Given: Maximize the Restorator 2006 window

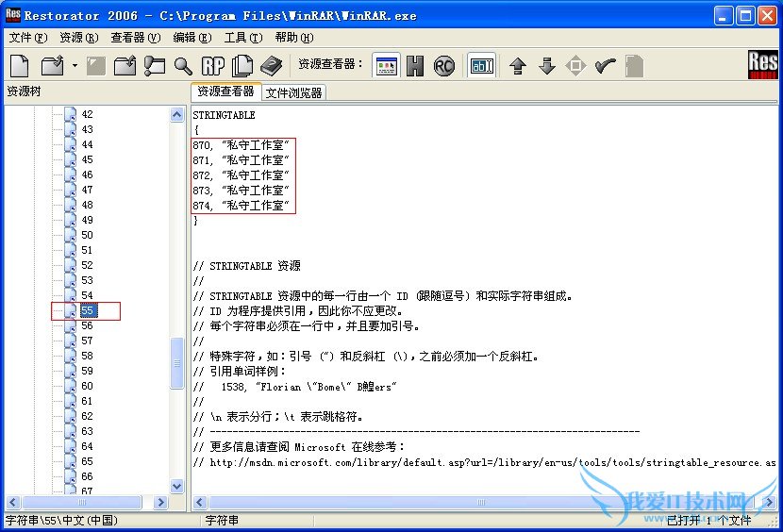Looking at the screenshot, I should pos(745,15).
